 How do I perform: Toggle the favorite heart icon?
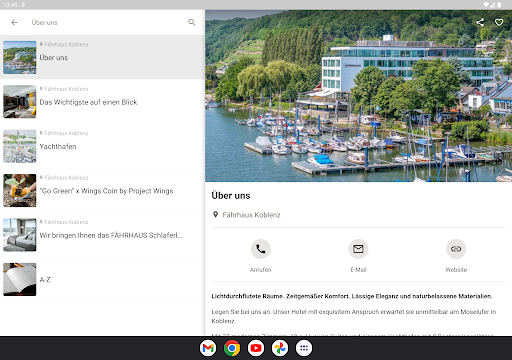coord(499,22)
